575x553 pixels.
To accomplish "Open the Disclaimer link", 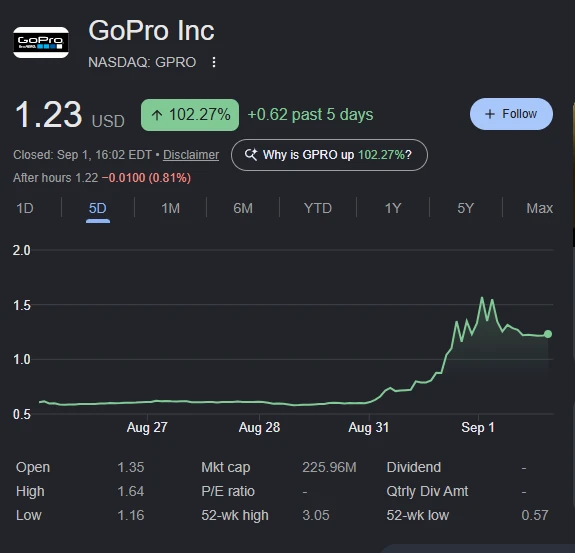I will point(191,155).
